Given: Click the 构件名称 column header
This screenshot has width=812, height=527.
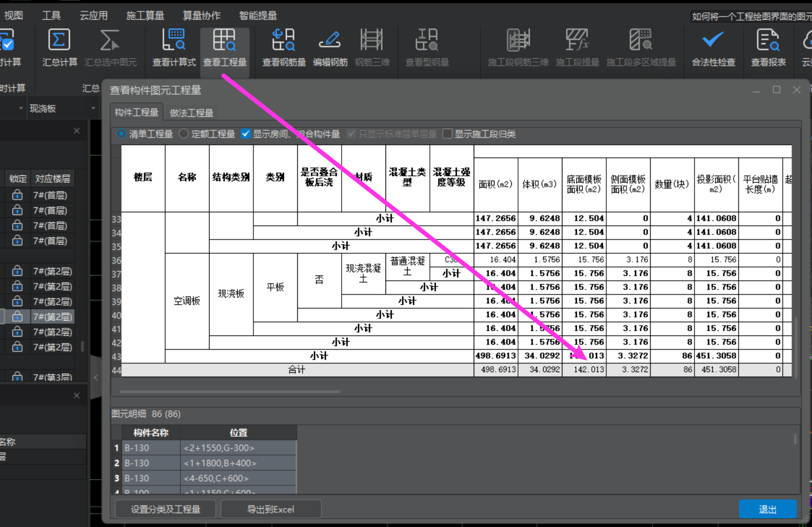Looking at the screenshot, I should click(151, 432).
